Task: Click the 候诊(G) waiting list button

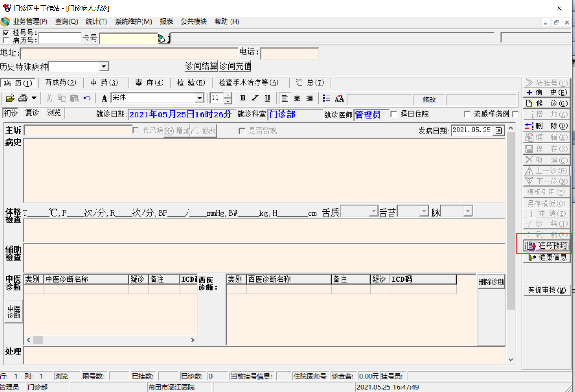Action: tap(547, 103)
